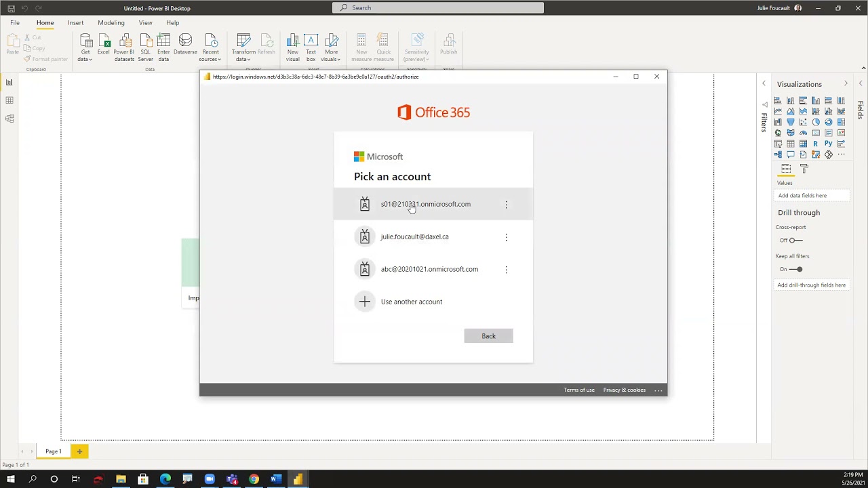
Task: Select Page 1 tab at bottom
Action: 54,451
